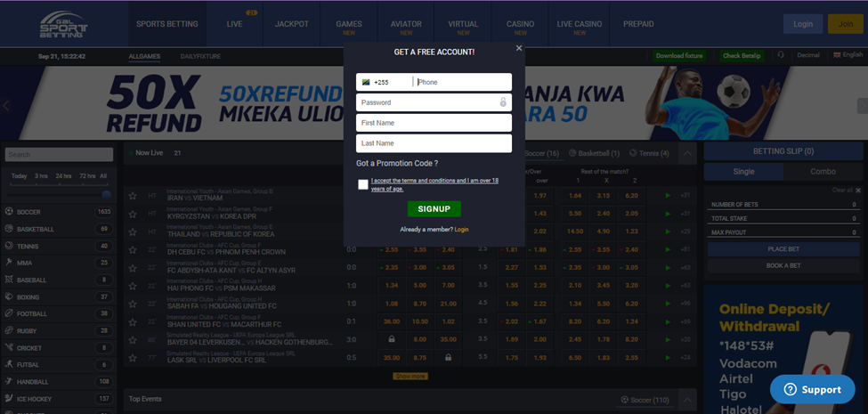Favorite the Iran vs Vietnam match star
Image resolution: width=868 pixels, height=414 pixels.
(x=133, y=196)
